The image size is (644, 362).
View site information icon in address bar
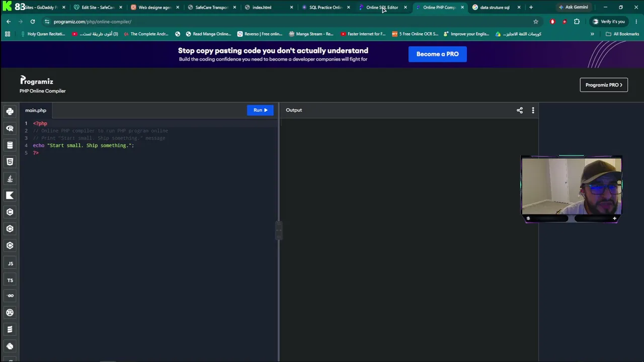47,22
